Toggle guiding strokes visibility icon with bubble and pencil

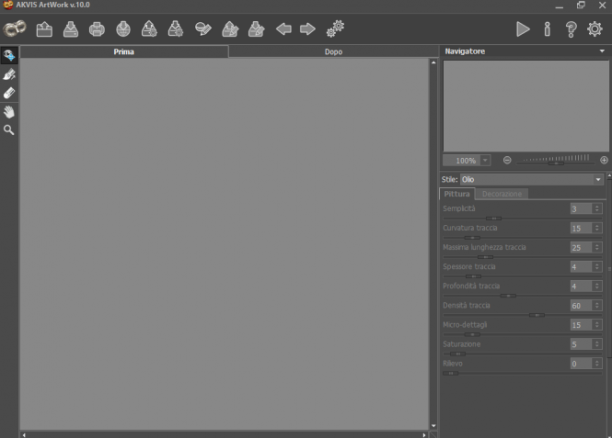pyautogui.click(x=203, y=29)
